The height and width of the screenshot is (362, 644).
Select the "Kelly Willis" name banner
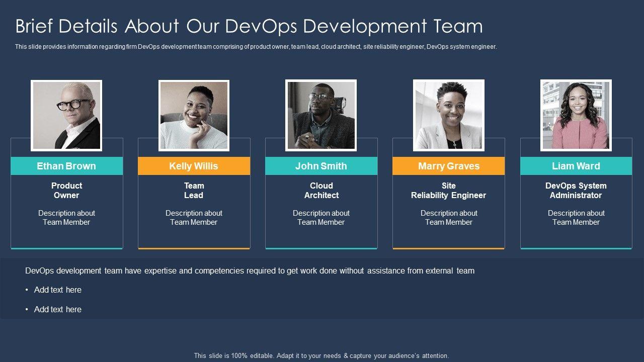(194, 166)
